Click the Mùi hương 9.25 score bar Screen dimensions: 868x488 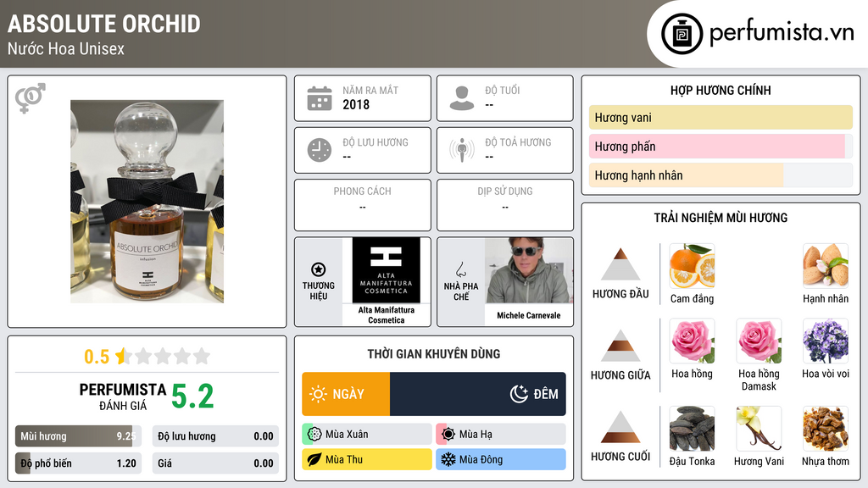pos(78,436)
